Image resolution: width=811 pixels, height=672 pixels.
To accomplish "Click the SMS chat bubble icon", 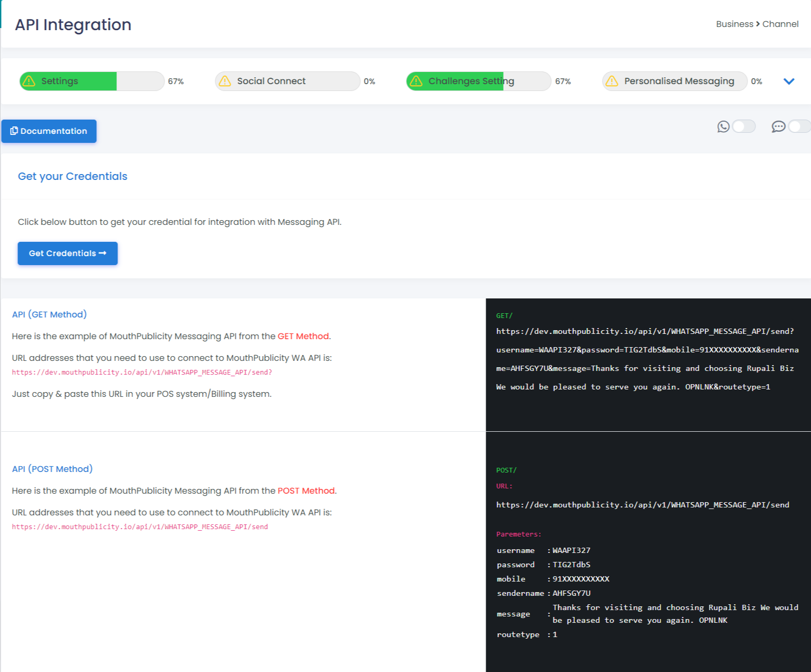I will [x=778, y=126].
